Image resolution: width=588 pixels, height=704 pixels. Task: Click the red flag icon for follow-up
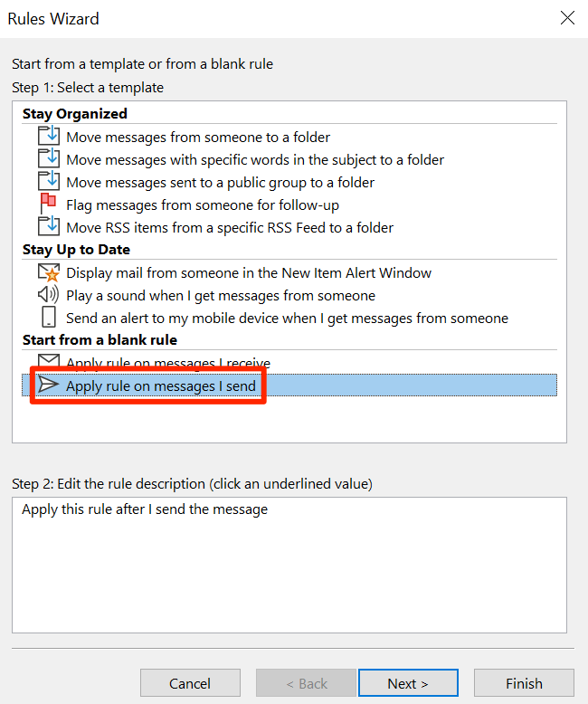[48, 205]
